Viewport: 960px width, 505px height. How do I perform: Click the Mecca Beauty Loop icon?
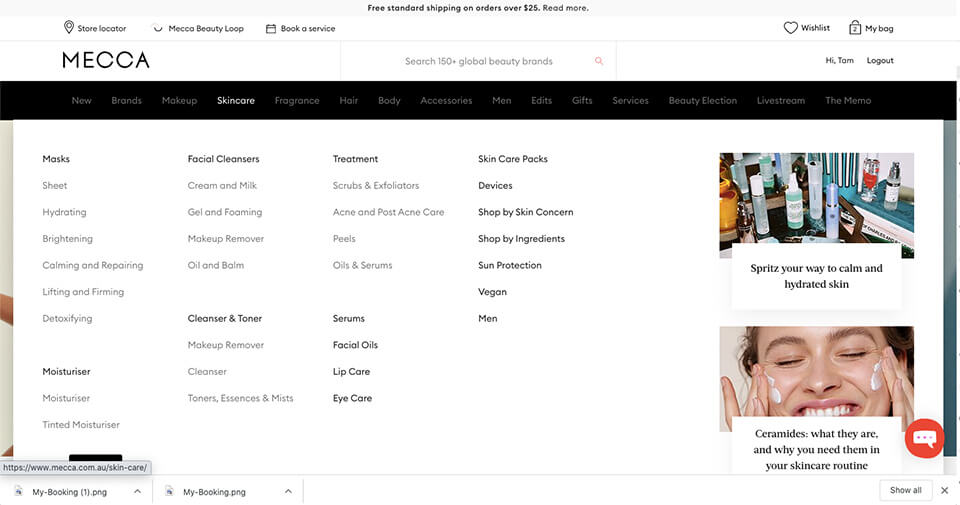pyautogui.click(x=158, y=28)
